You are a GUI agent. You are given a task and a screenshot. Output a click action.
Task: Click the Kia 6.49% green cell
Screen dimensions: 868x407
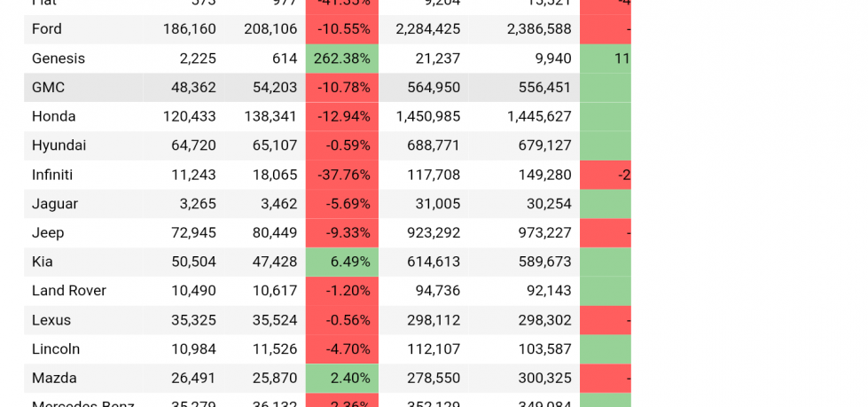pos(342,262)
